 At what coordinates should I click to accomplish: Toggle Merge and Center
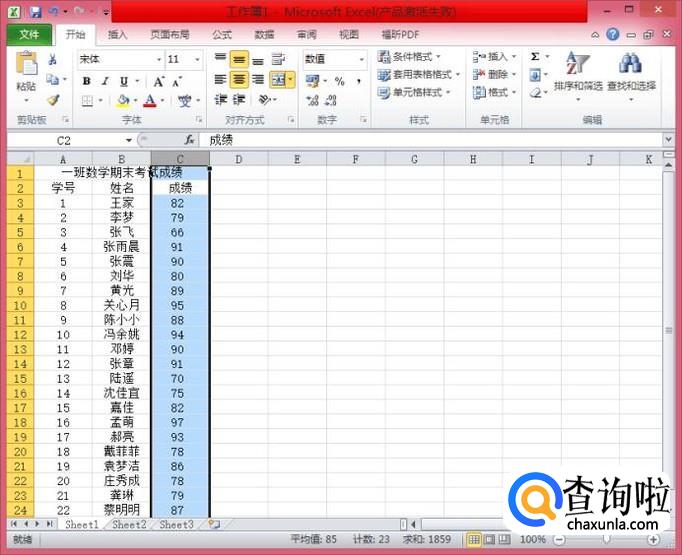(x=278, y=80)
